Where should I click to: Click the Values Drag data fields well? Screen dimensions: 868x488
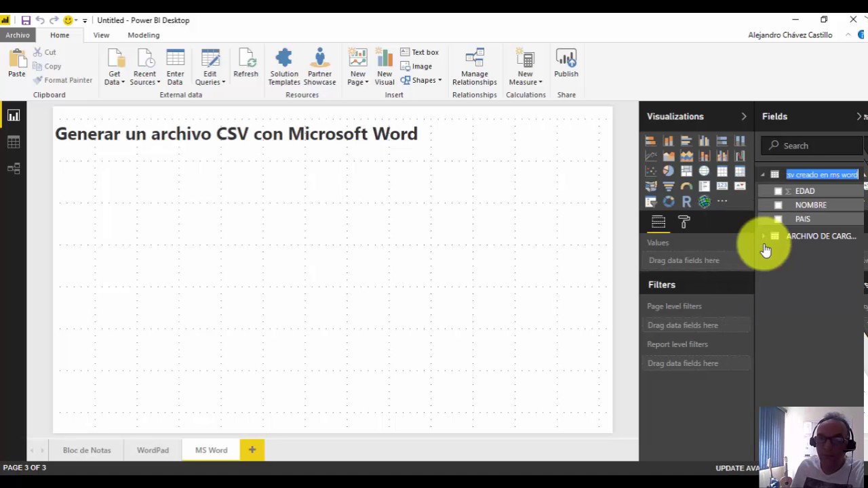pyautogui.click(x=697, y=260)
